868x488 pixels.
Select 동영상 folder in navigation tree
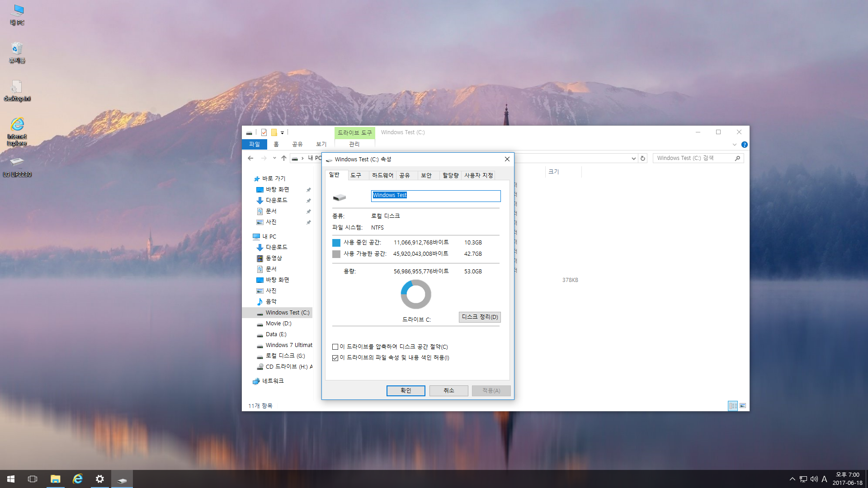274,258
